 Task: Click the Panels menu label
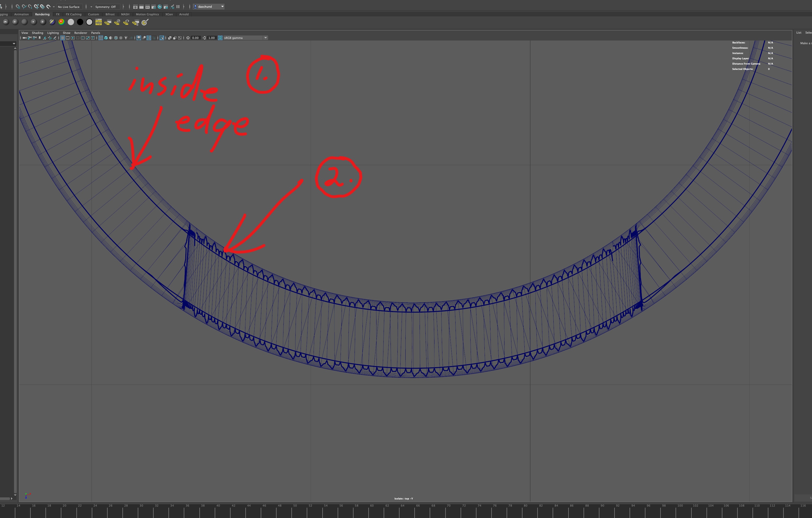coord(96,33)
